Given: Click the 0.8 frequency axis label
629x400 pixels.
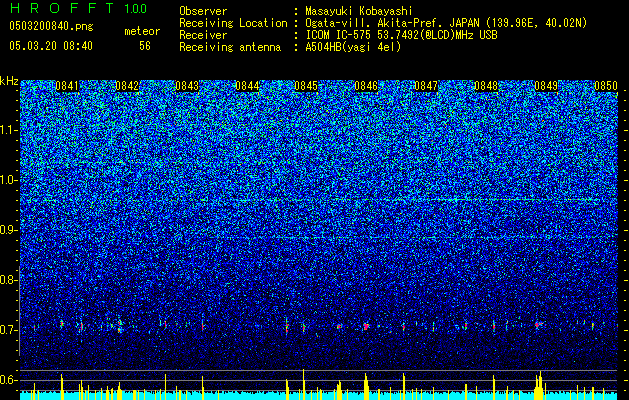Looking at the screenshot, I should [8, 280].
